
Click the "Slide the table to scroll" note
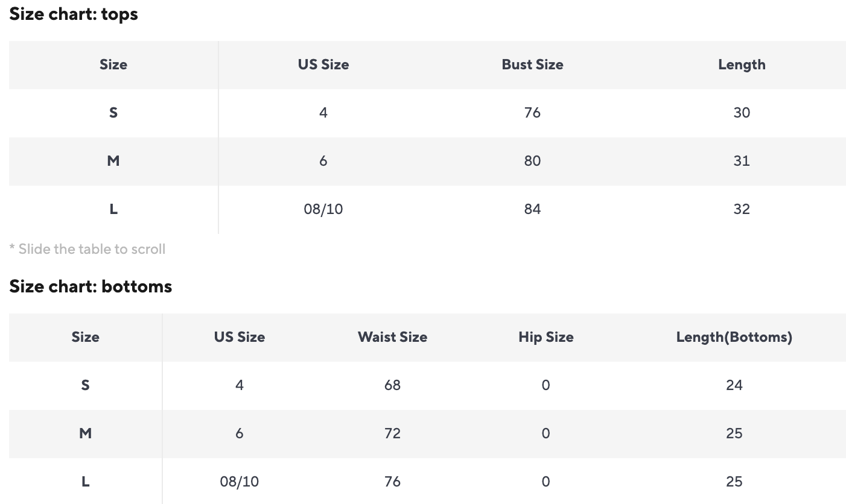click(x=87, y=249)
